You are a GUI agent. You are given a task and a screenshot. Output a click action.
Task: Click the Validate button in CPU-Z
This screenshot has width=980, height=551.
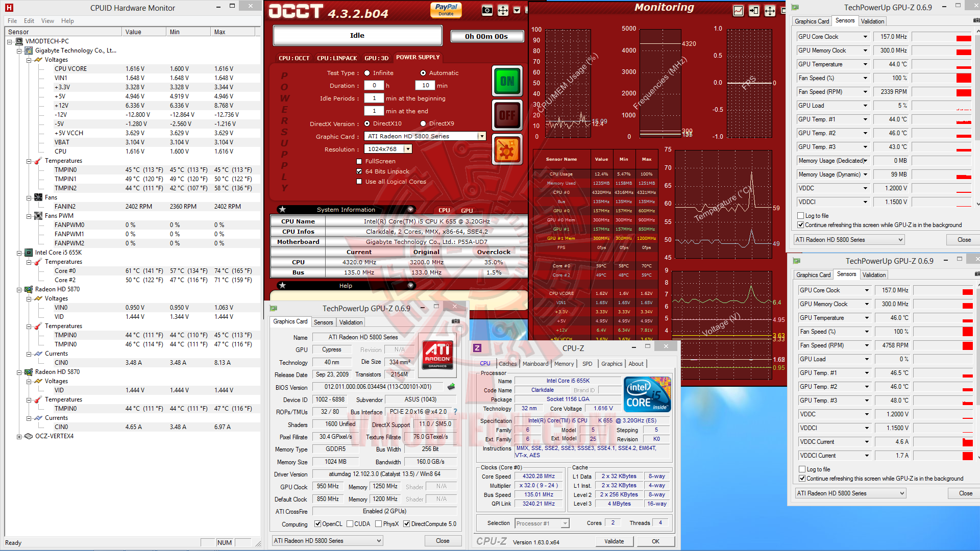[614, 541]
